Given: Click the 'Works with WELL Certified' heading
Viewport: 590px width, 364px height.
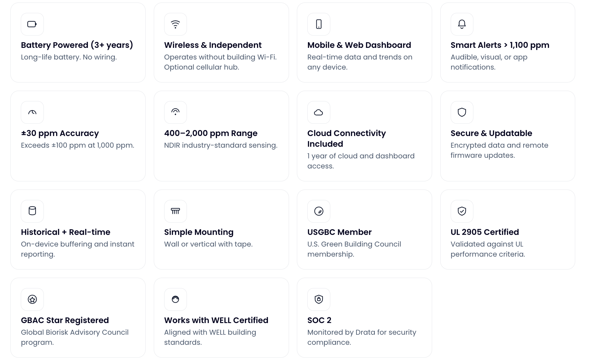Looking at the screenshot, I should click(x=216, y=320).
